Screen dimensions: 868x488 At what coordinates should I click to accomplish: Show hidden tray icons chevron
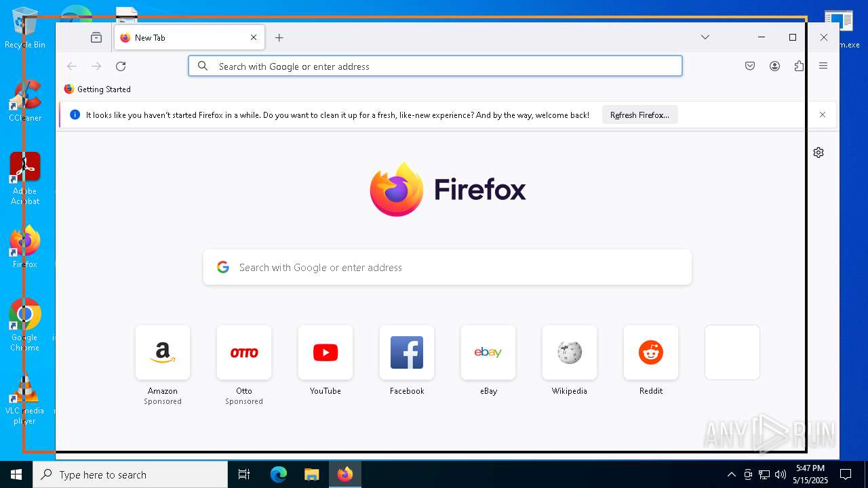[x=731, y=474]
